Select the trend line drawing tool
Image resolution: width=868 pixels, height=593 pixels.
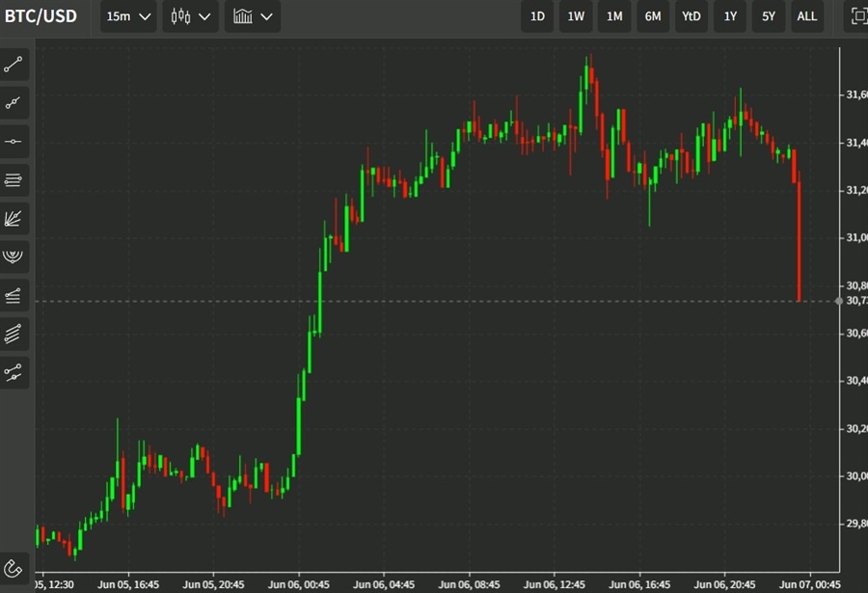coord(14,65)
